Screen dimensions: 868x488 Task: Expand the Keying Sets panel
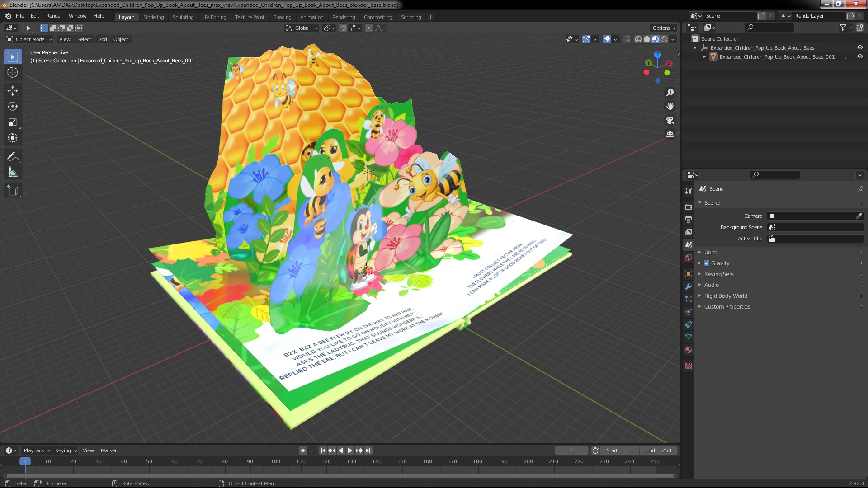coord(718,274)
